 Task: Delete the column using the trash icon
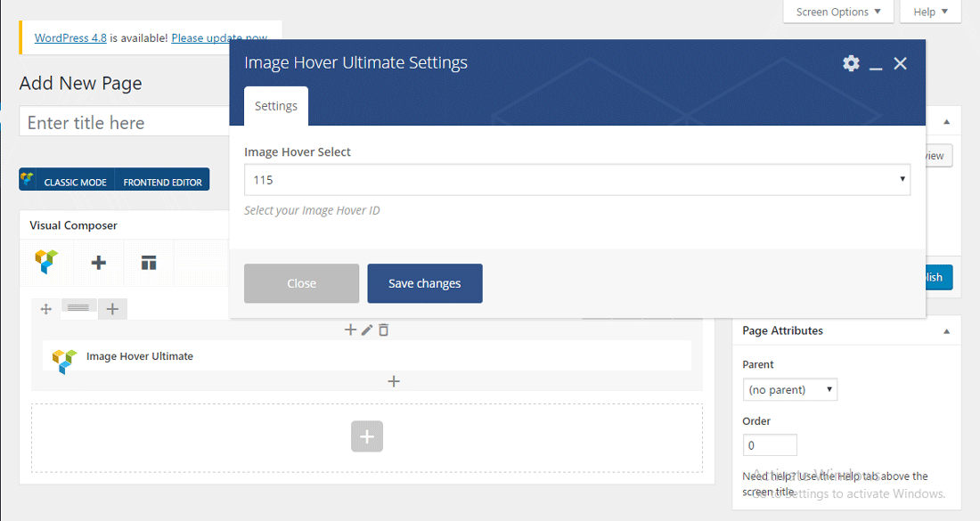pyautogui.click(x=383, y=330)
